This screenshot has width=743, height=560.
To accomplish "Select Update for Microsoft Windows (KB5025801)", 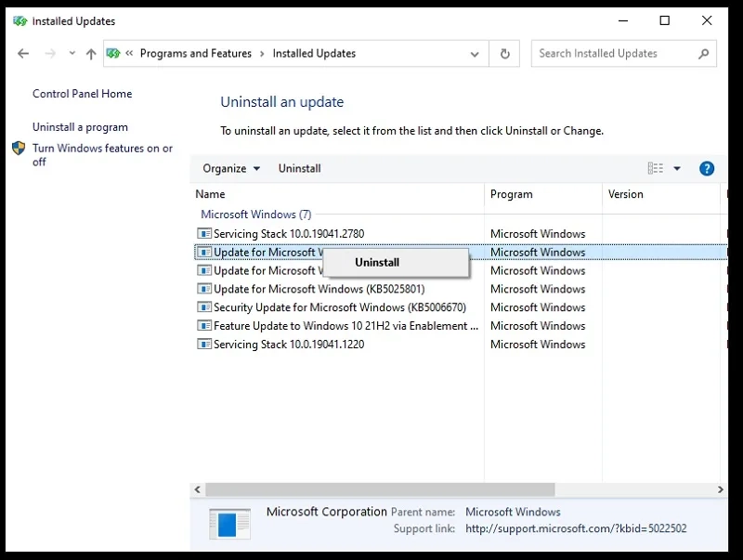I will pos(319,289).
